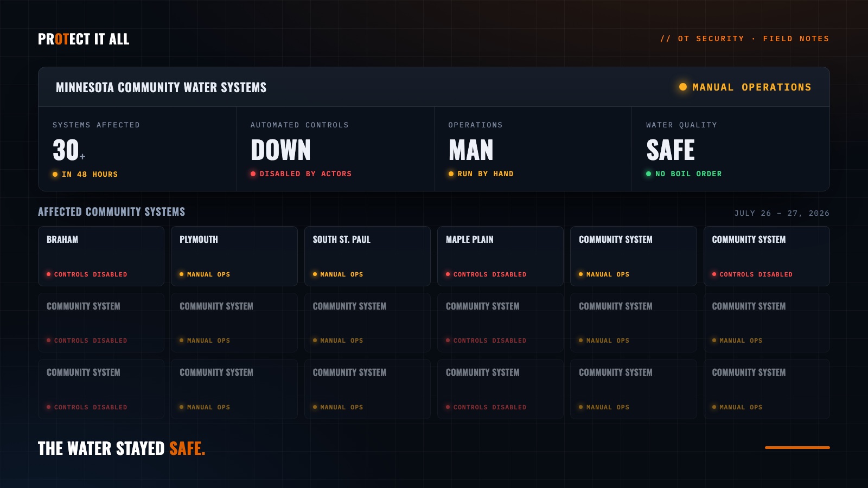This screenshot has width=868, height=488.
Task: Open the Braham system card
Action: point(101,256)
